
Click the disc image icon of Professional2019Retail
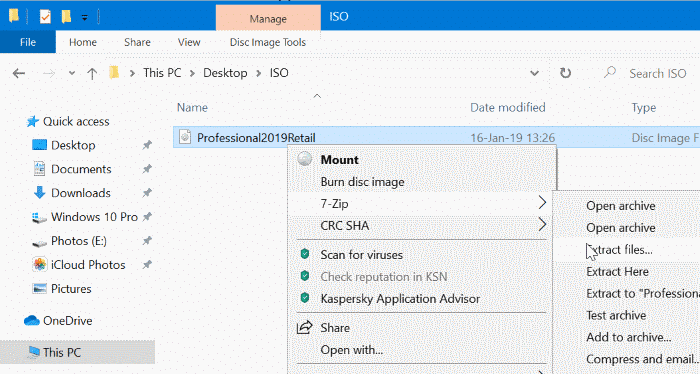point(185,137)
